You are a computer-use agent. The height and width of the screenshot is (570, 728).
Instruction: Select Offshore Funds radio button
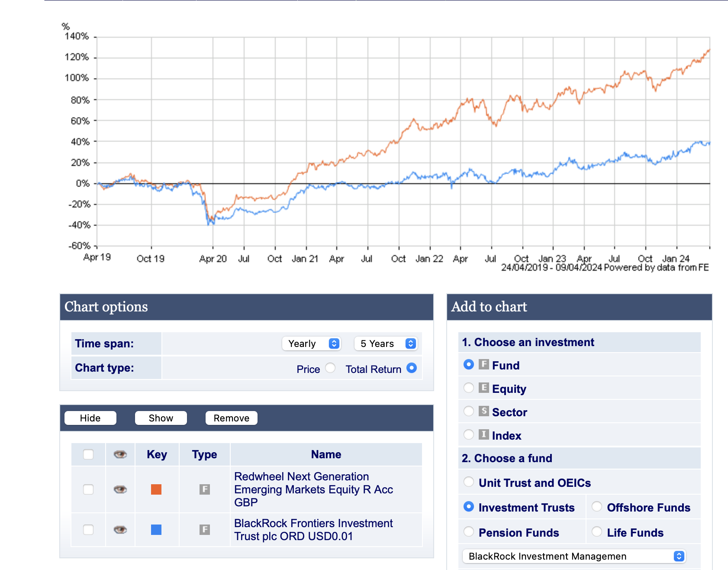coord(597,506)
